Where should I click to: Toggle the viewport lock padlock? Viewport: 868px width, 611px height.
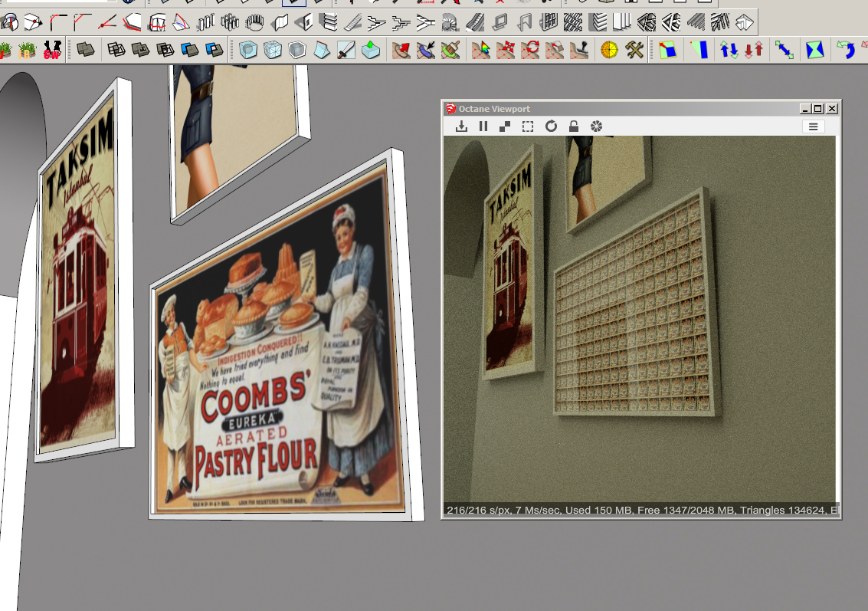point(574,126)
